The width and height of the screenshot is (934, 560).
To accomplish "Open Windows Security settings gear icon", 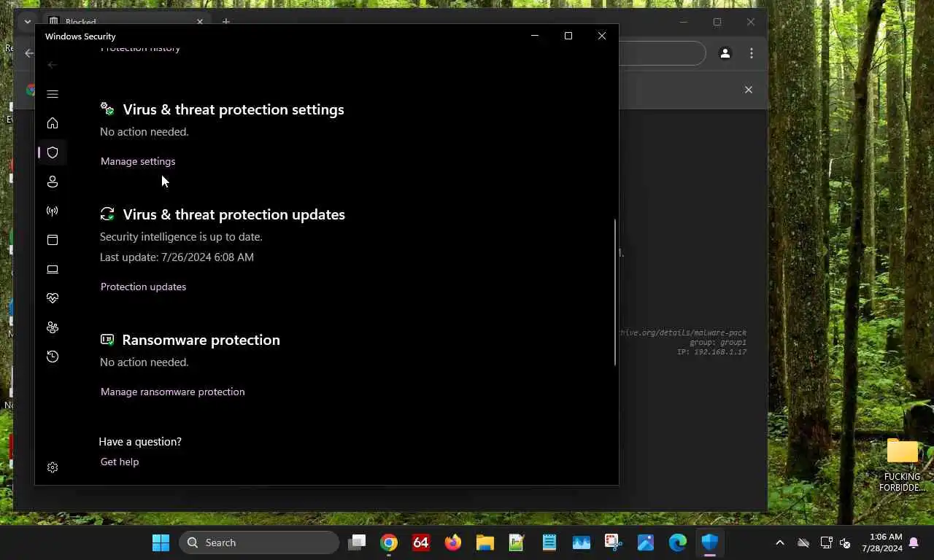I will pos(53,467).
